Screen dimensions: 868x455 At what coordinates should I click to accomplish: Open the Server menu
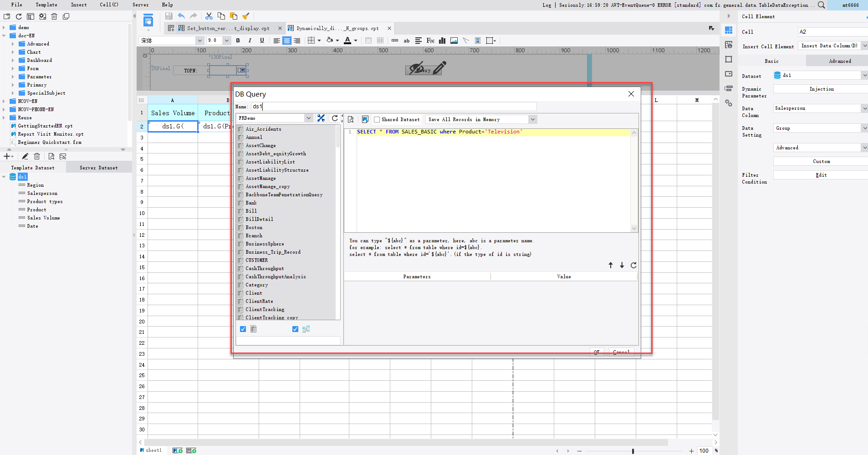tap(140, 5)
